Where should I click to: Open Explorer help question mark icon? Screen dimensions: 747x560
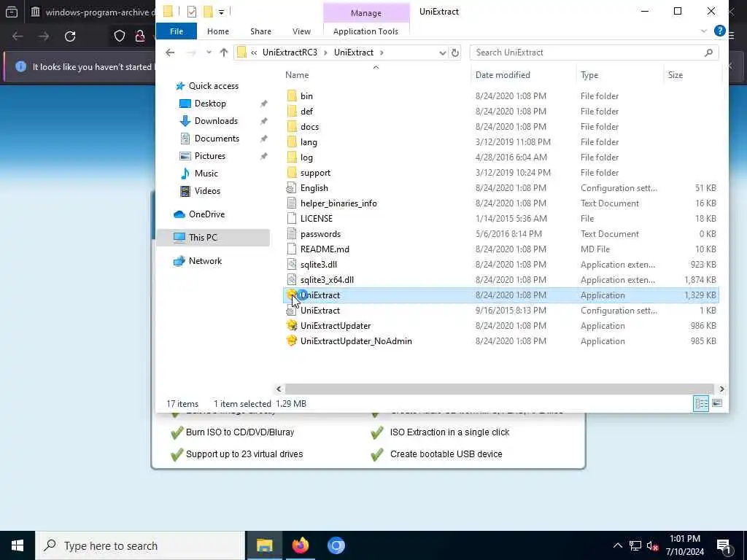click(719, 31)
